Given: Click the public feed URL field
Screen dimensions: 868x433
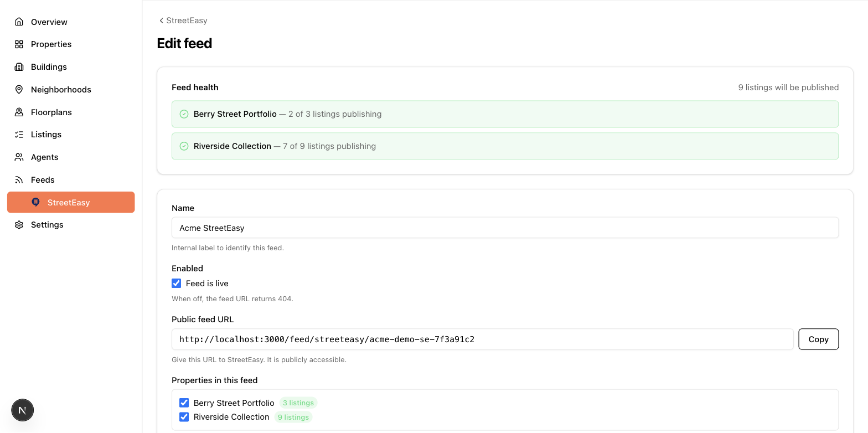Looking at the screenshot, I should tap(482, 339).
